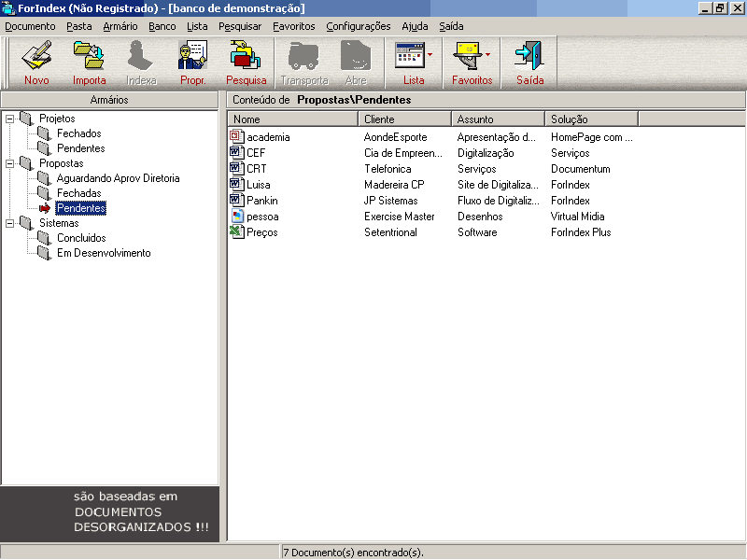
Task: Select the Em Desenvolvimento folder
Action: (103, 253)
